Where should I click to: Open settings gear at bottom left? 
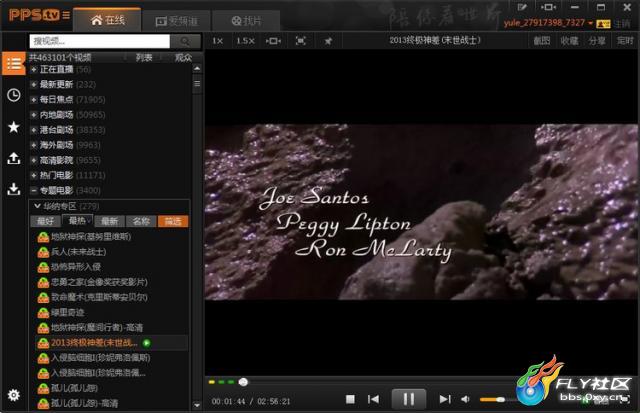(14, 395)
